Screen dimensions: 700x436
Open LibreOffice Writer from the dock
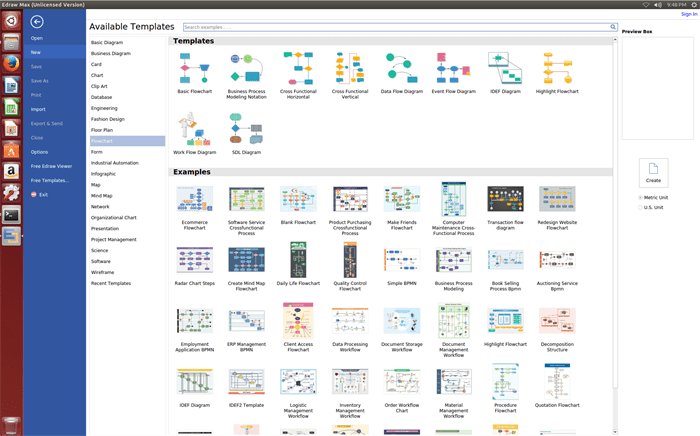pyautogui.click(x=11, y=85)
